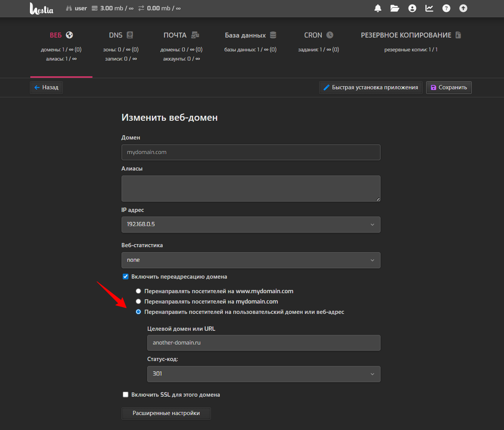Viewport: 504px width, 430px height.
Task: Open the help question mark icon
Action: (446, 8)
